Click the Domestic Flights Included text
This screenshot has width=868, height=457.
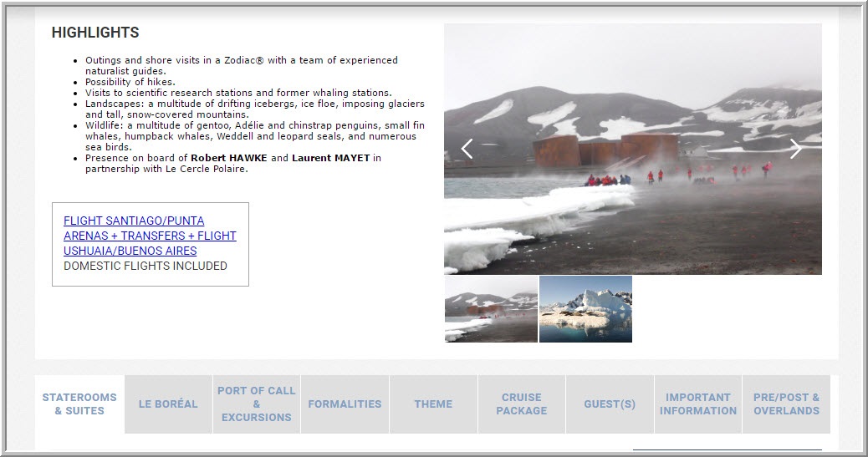point(145,267)
